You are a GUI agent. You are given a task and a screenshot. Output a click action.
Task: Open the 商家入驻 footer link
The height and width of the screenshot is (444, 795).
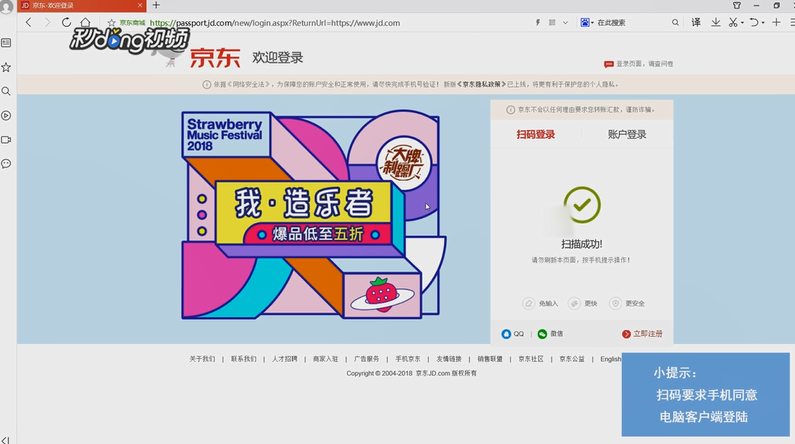(326, 359)
